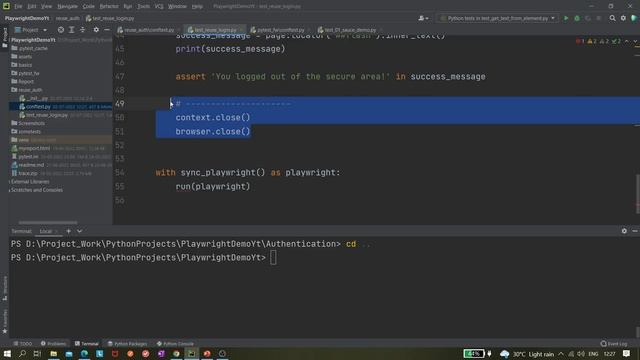Add new terminal session with plus icon

pos(69,231)
